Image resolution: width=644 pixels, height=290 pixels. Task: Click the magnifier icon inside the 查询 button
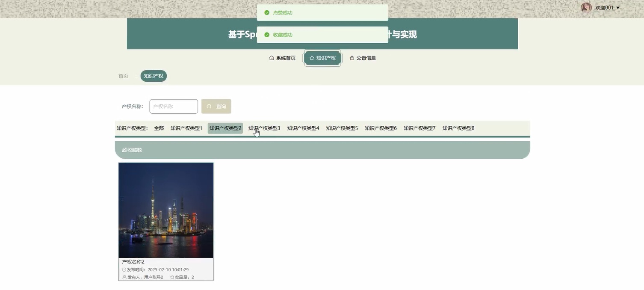click(x=209, y=106)
